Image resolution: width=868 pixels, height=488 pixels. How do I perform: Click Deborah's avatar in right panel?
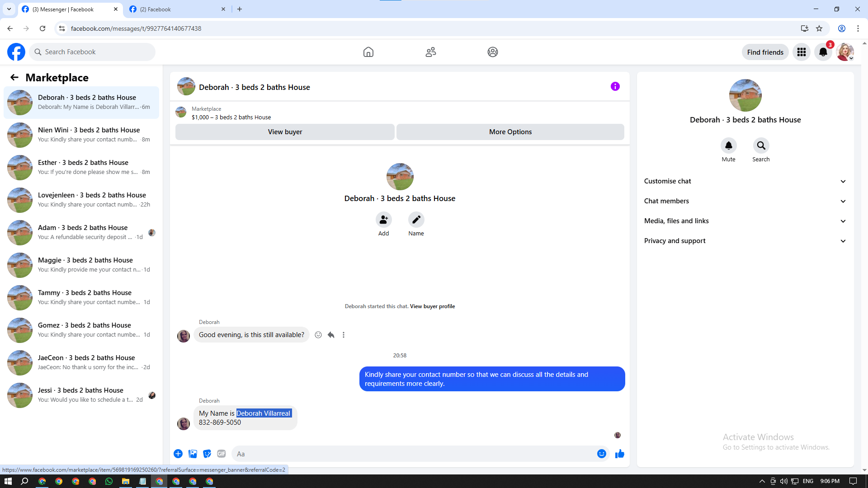pos(745,95)
